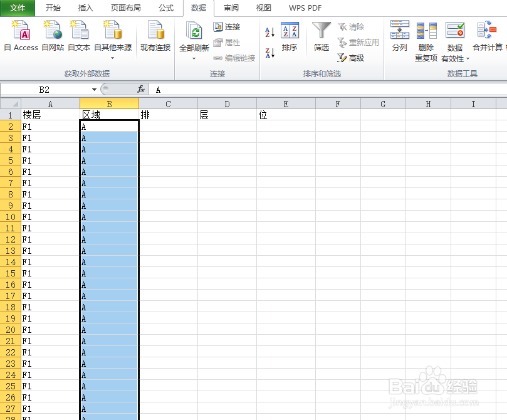Expand the 全部刷新 dropdown arrow
The width and height of the screenshot is (507, 420).
[x=194, y=58]
